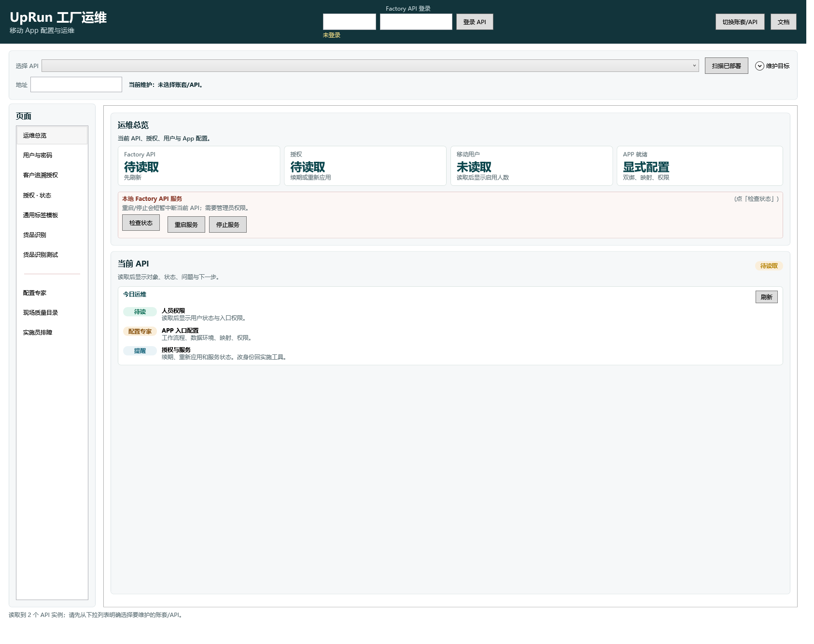
Task: Select 实施员排障 in the sidebar
Action: tap(52, 332)
